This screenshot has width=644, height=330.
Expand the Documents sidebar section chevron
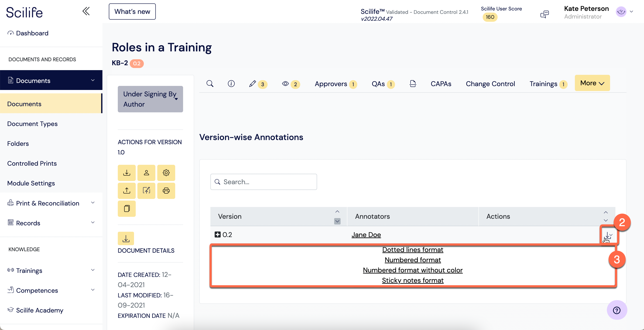tap(93, 80)
